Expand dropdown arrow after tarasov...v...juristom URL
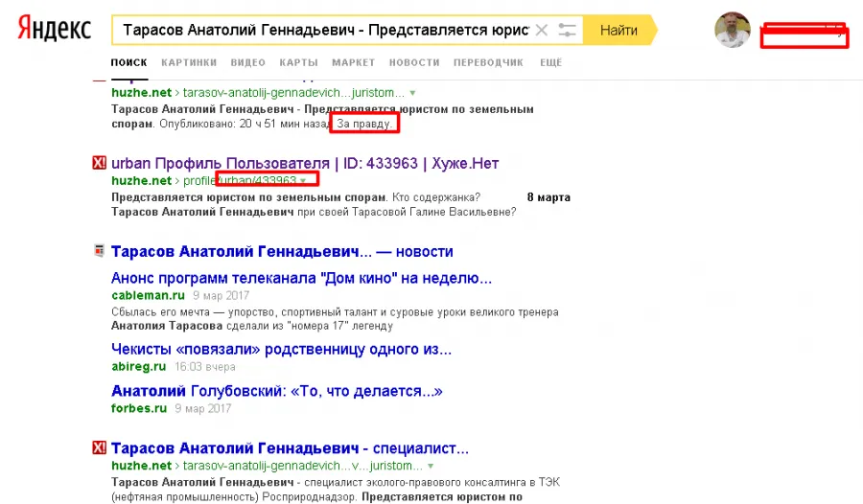This screenshot has height=504, width=863. pos(431,466)
